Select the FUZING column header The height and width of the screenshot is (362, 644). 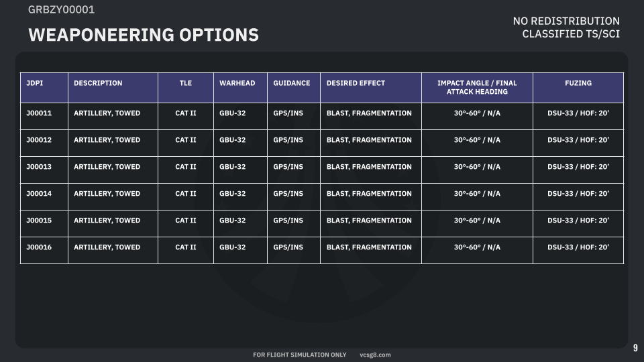pyautogui.click(x=578, y=83)
